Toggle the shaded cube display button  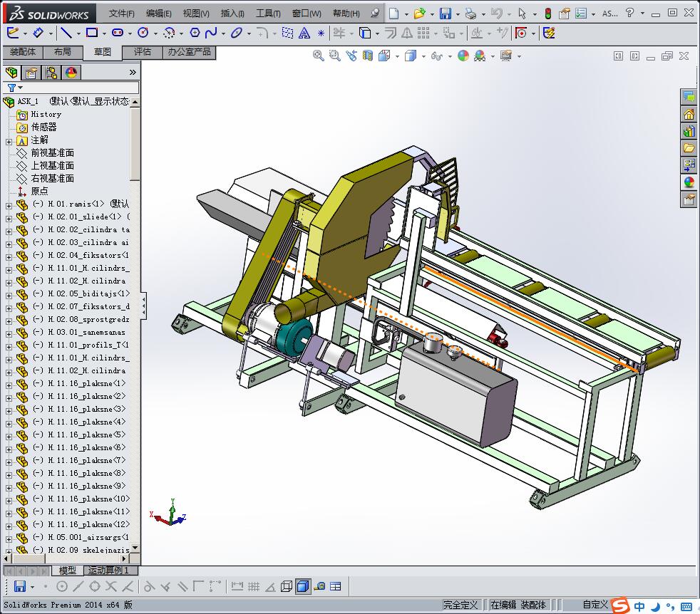click(x=302, y=586)
